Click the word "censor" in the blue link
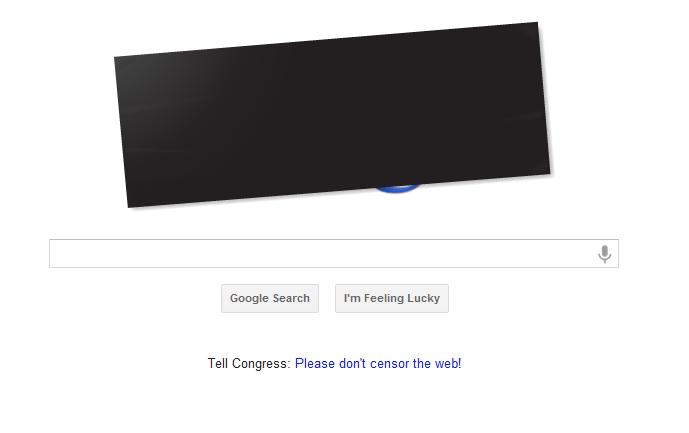This screenshot has height=433, width=689. point(389,364)
